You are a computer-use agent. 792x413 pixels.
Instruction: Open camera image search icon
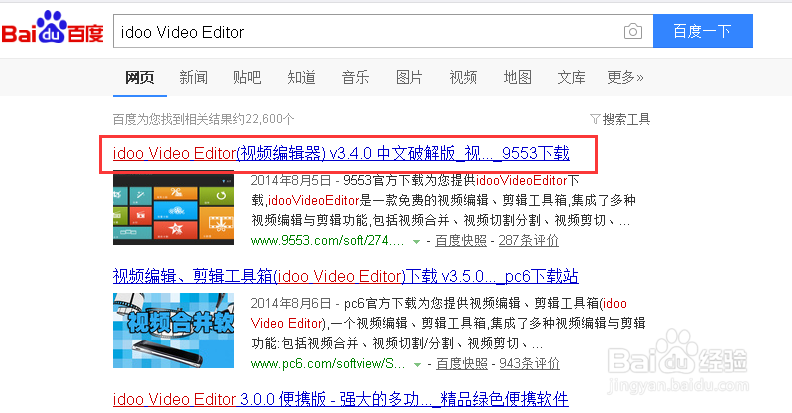632,31
